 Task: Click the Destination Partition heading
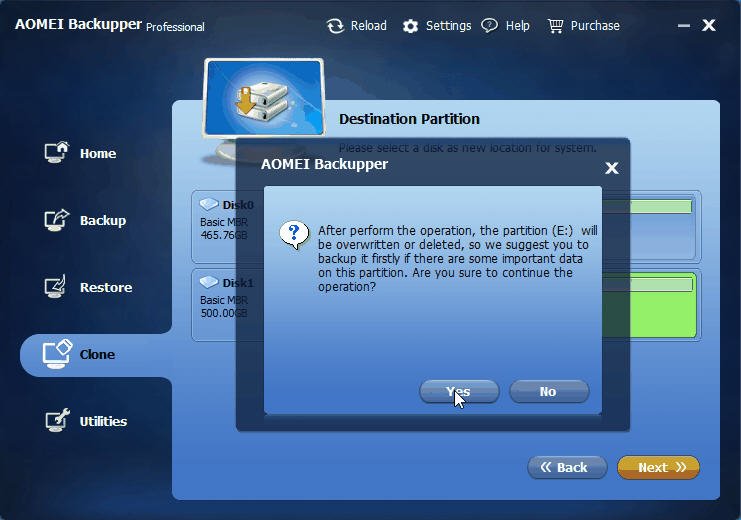(409, 119)
